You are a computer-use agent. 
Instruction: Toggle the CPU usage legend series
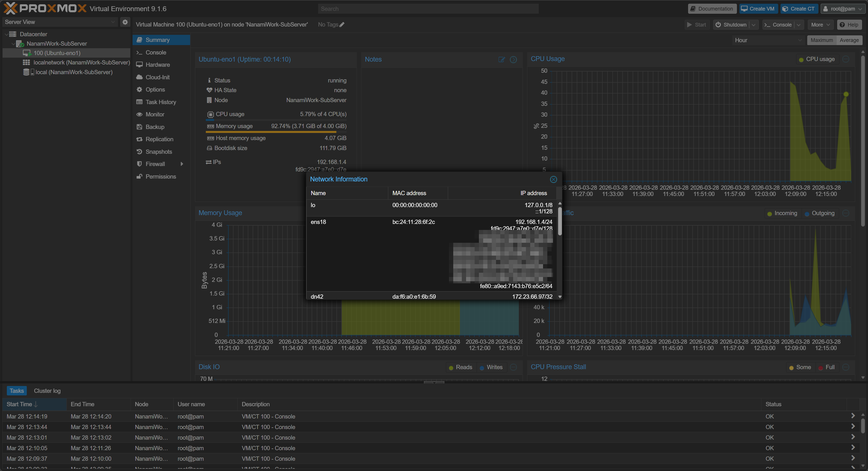pyautogui.click(x=817, y=59)
